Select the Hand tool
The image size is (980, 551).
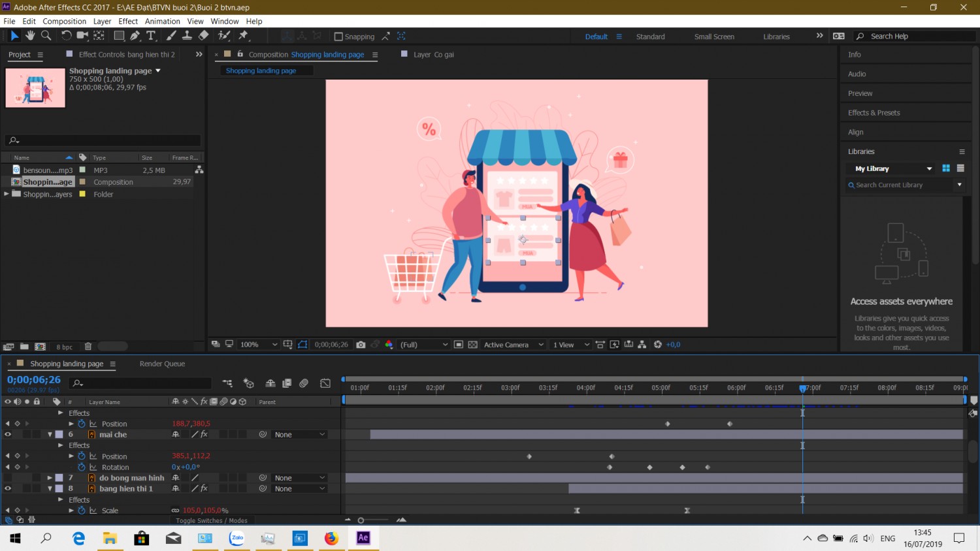(x=30, y=36)
